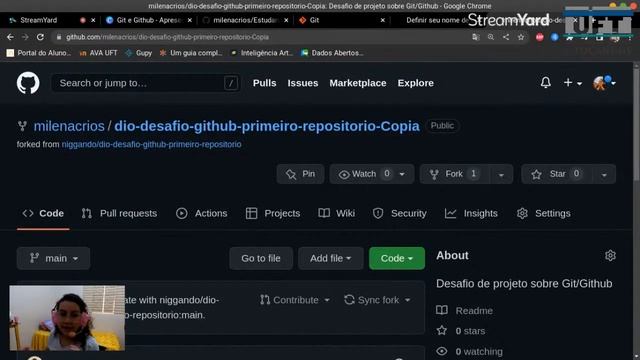Open the main branch selector

click(x=53, y=258)
